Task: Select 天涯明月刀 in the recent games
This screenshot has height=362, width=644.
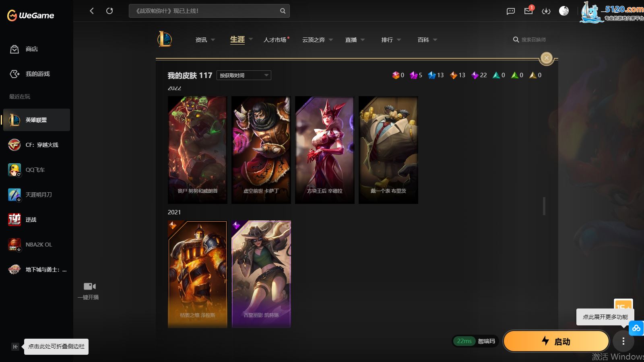Action: [x=37, y=195]
